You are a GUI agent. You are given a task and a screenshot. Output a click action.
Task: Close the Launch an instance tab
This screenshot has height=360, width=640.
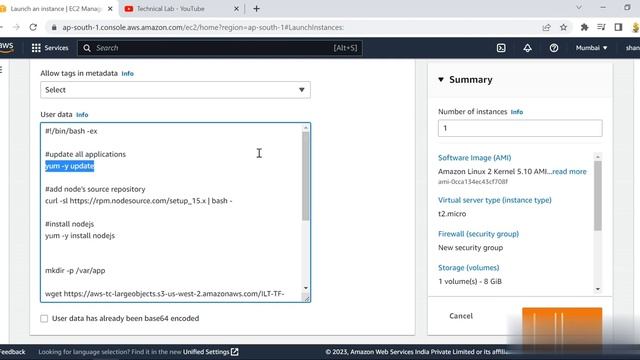point(110,9)
